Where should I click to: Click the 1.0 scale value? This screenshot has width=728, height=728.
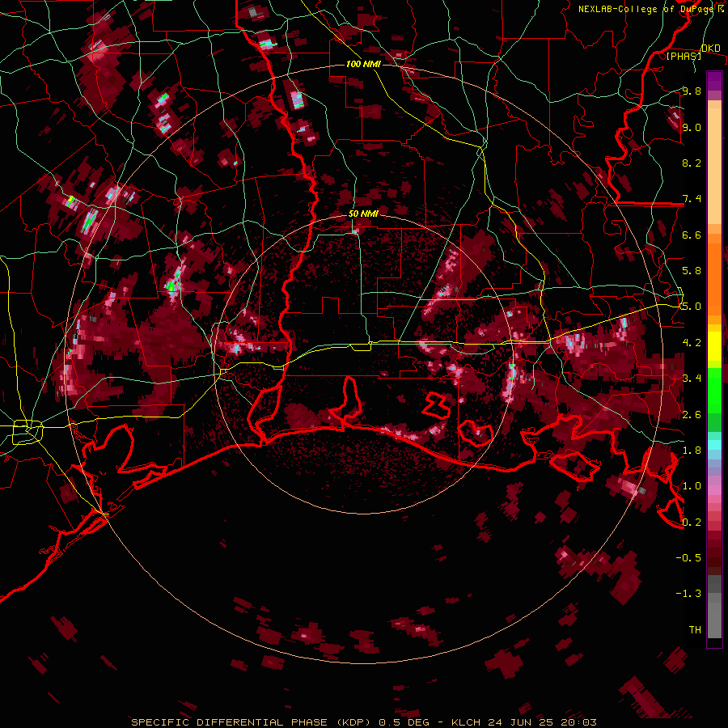692,486
